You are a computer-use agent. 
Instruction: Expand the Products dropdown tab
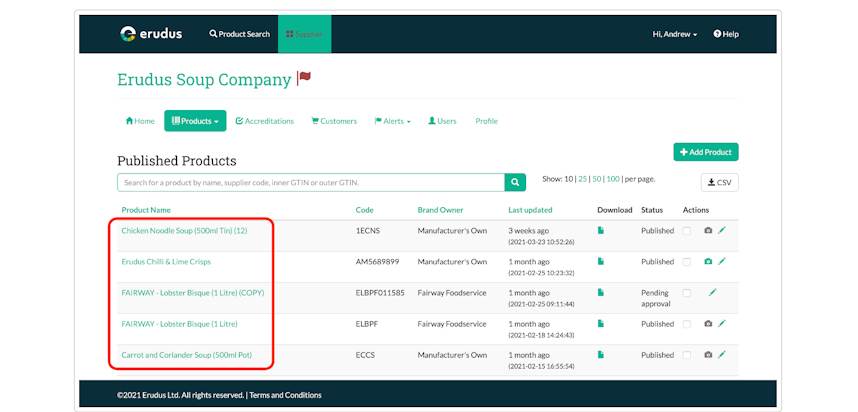[x=195, y=121]
